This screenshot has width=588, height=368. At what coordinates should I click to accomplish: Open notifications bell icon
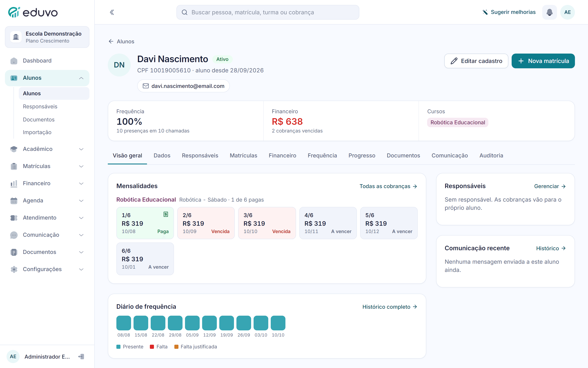(x=549, y=12)
